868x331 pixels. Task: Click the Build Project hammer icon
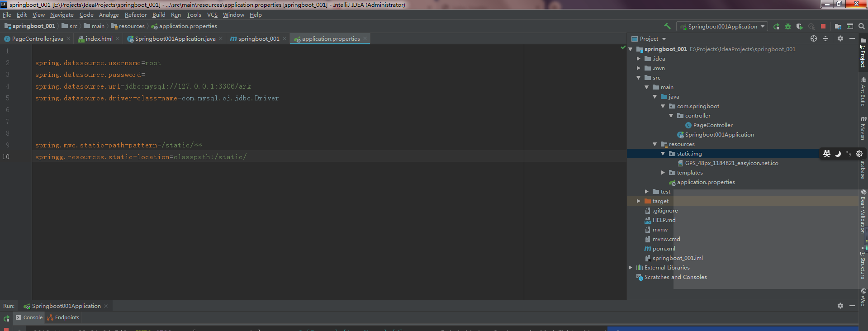[667, 26]
